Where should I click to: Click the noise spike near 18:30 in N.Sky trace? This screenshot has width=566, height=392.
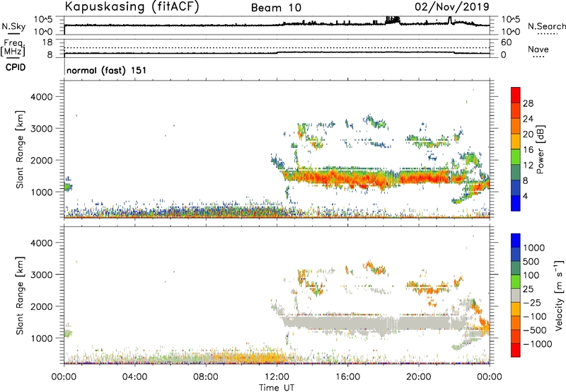[x=393, y=20]
